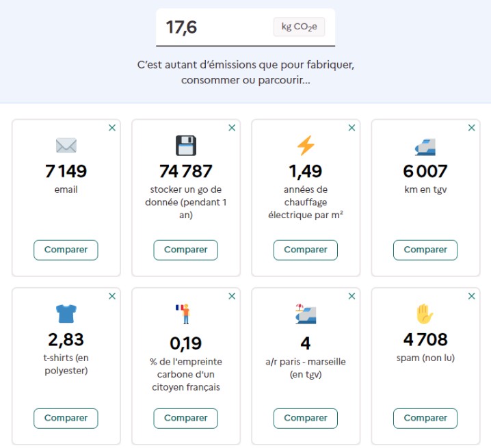Remove the email comparison card

pos(112,128)
